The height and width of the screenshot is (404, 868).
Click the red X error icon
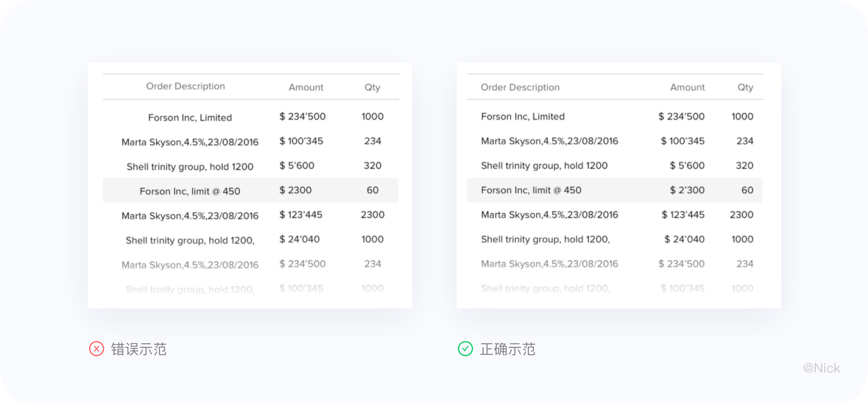click(97, 349)
